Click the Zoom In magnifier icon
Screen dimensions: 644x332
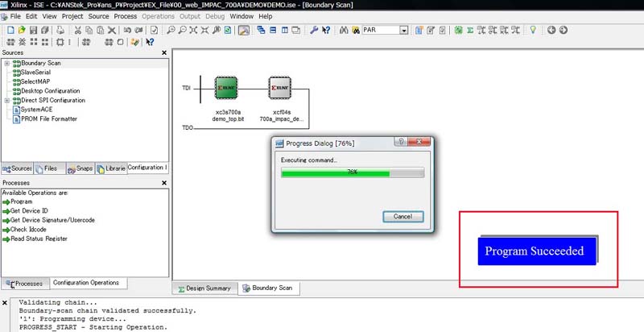pyautogui.click(x=171, y=30)
